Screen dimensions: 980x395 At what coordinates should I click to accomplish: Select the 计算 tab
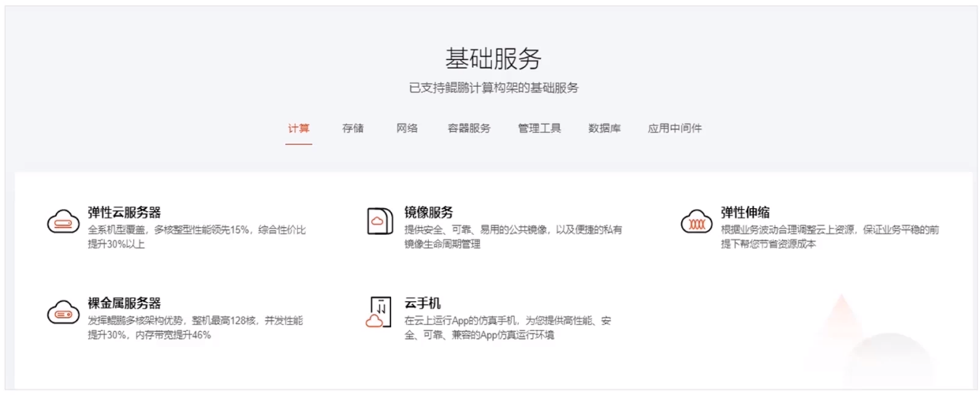(x=299, y=128)
